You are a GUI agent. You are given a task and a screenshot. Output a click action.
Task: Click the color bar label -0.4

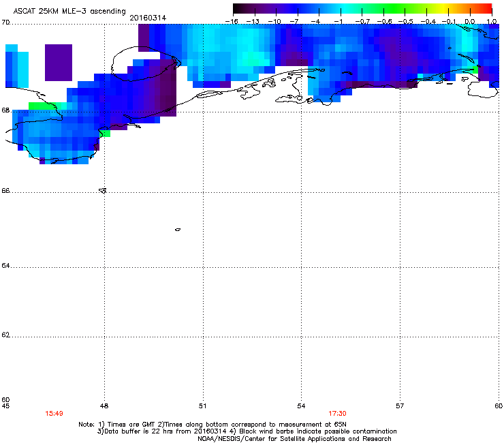coord(428,22)
